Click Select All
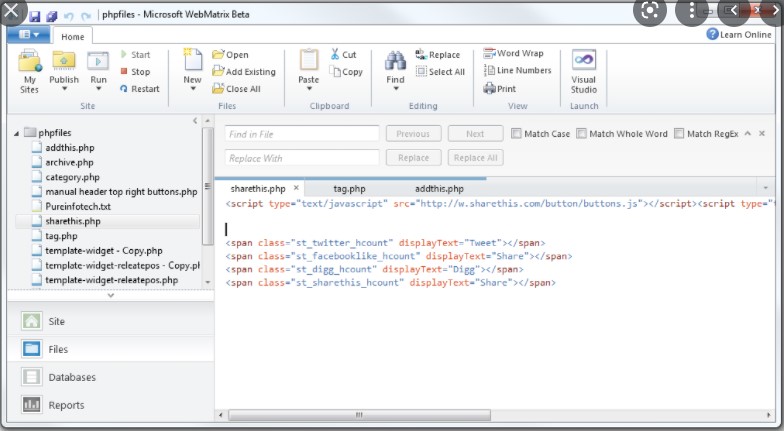Viewport: 784px width, 431px height. (x=440, y=72)
